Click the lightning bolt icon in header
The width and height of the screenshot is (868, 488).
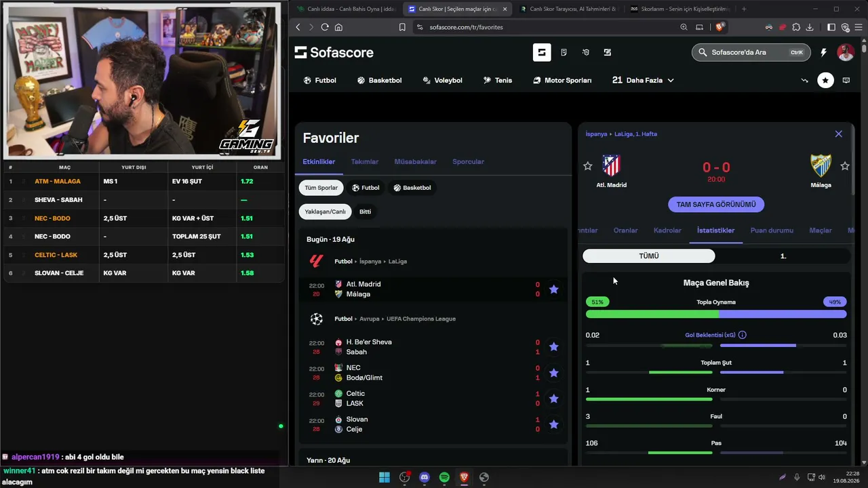coord(823,52)
